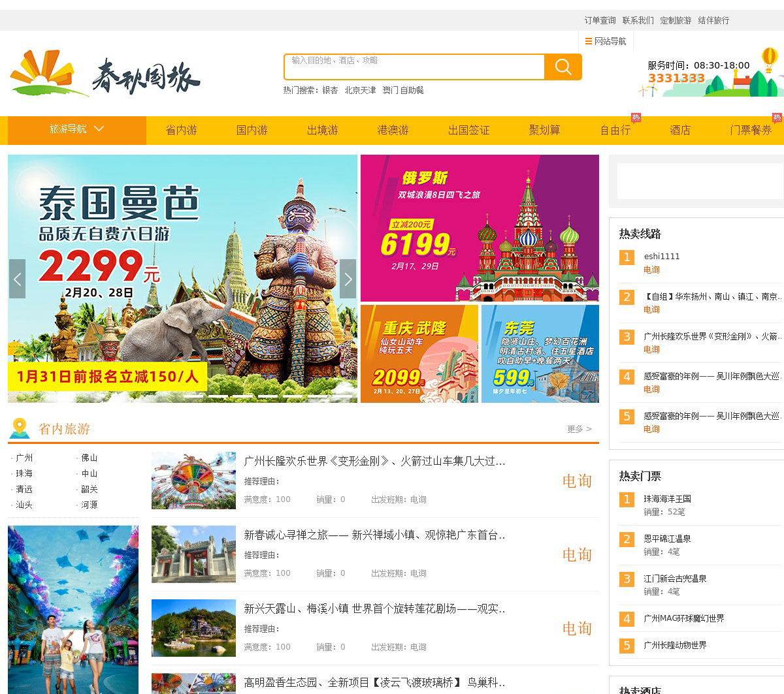Open 广州长隆动物世界 hot ticket

[x=675, y=645]
